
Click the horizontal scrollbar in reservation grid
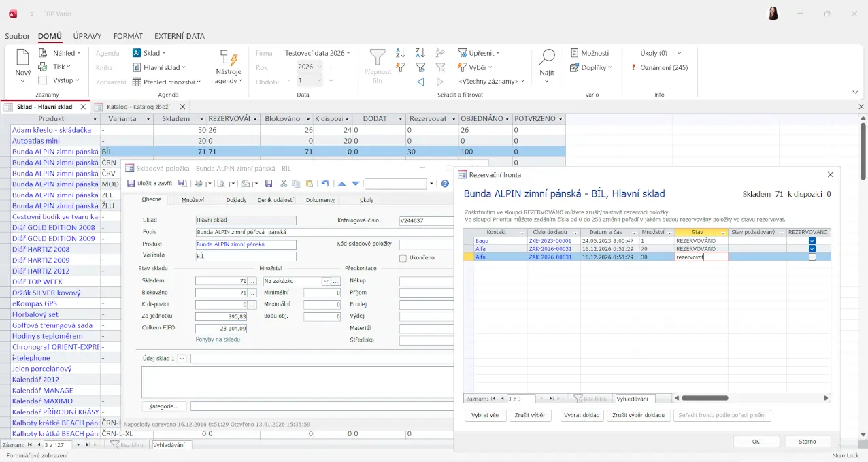tap(705, 398)
